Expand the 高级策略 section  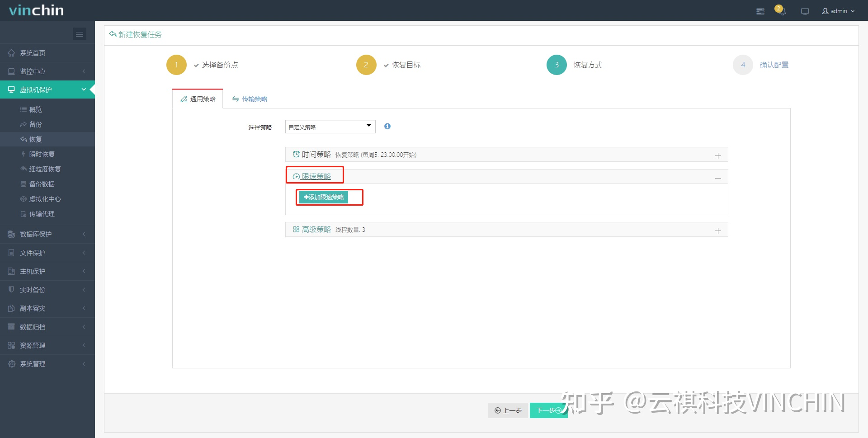pos(718,230)
